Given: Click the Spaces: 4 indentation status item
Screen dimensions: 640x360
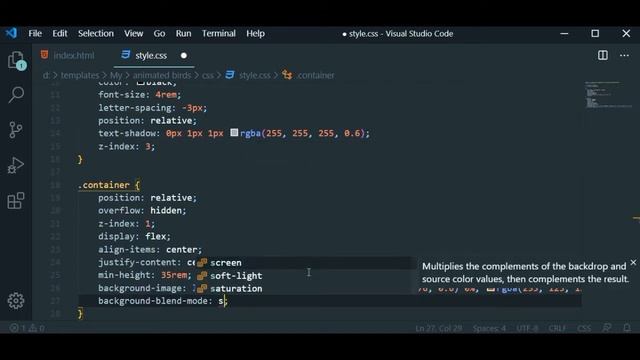Looking at the screenshot, I should (x=489, y=328).
